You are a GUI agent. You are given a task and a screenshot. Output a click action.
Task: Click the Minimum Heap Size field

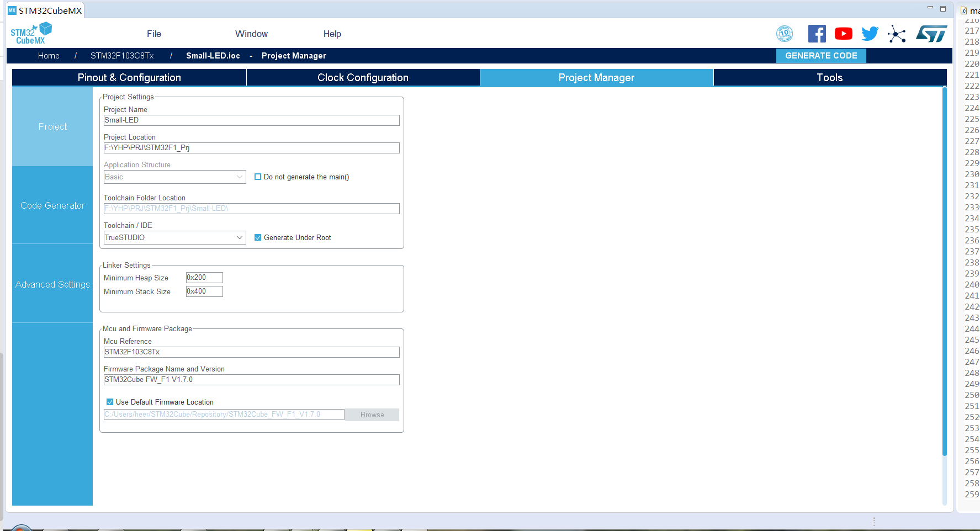204,278
